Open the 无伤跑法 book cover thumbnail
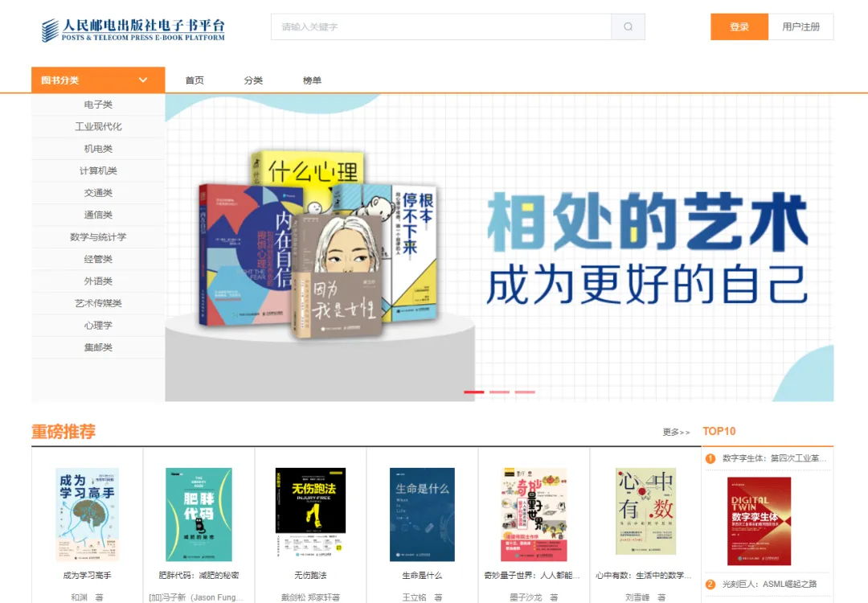Viewport: 868px width, 603px height. (310, 512)
